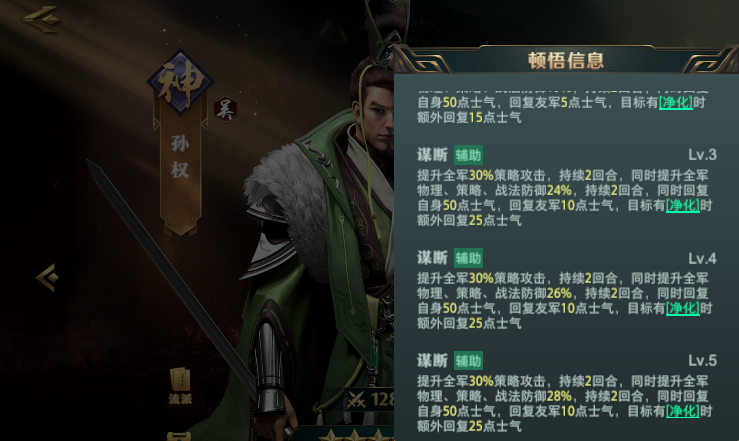
Task: Click the back arrow at the top left
Action: point(41,19)
